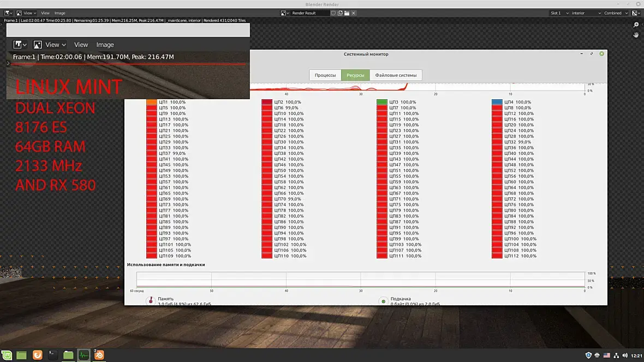Click the Подкачка swap color indicator

(x=383, y=301)
